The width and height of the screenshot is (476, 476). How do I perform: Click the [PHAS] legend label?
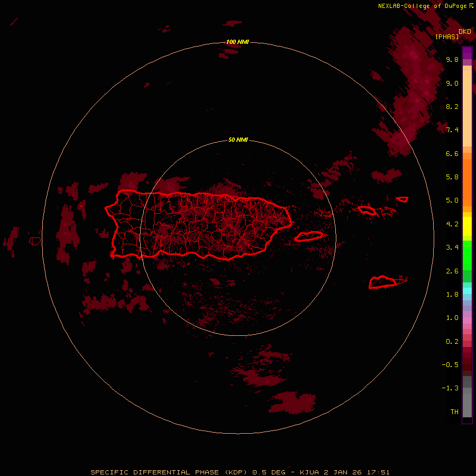pyautogui.click(x=447, y=36)
